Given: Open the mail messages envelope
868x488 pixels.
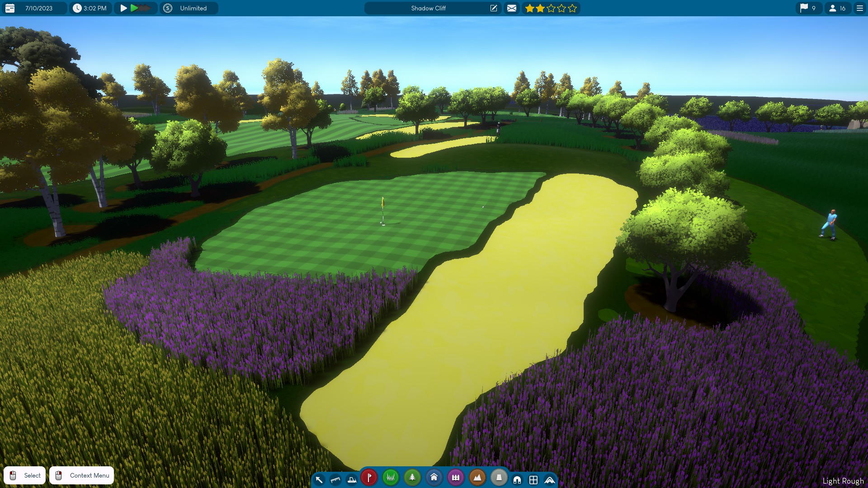Looking at the screenshot, I should click(511, 8).
